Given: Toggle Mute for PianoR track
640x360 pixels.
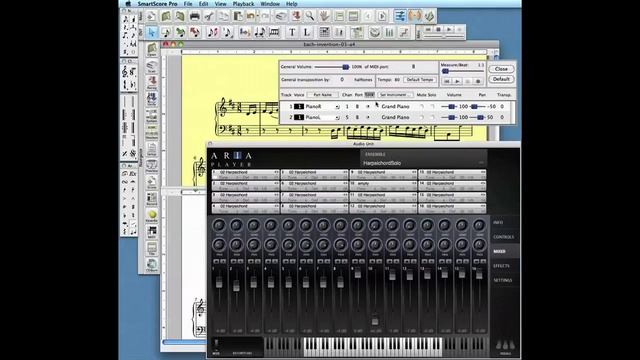Looking at the screenshot, I should coord(422,107).
